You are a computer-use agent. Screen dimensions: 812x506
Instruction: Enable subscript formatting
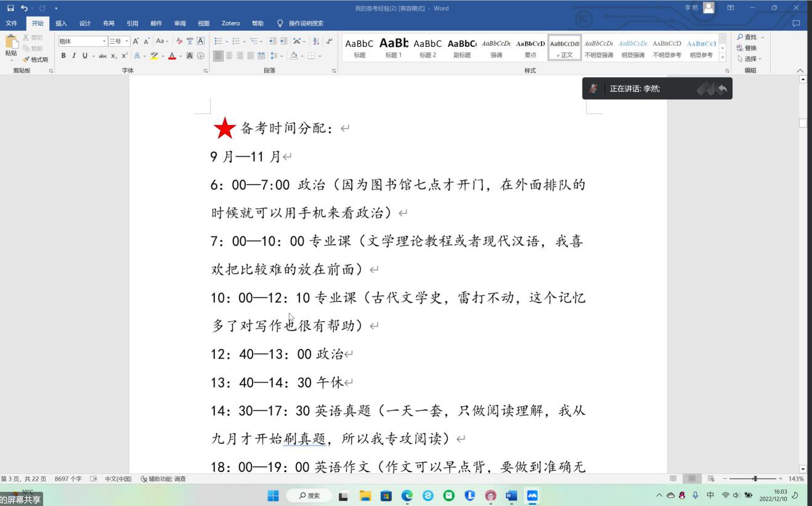click(x=113, y=55)
